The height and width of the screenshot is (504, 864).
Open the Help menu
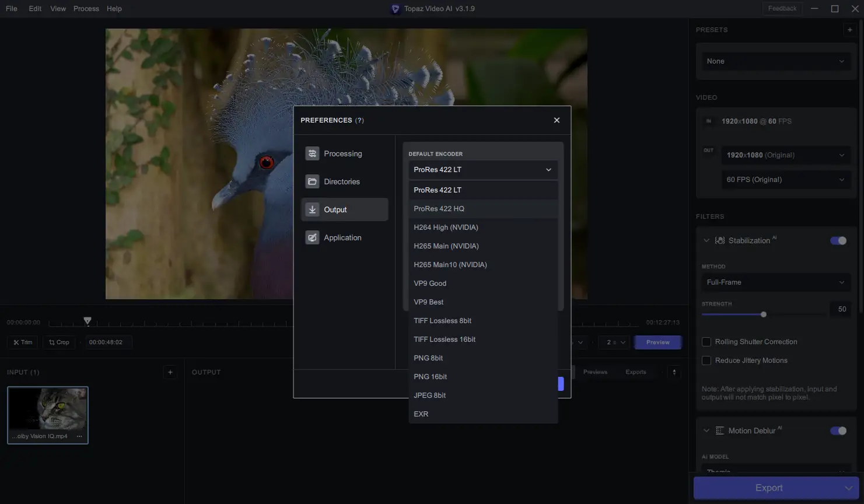click(x=114, y=9)
